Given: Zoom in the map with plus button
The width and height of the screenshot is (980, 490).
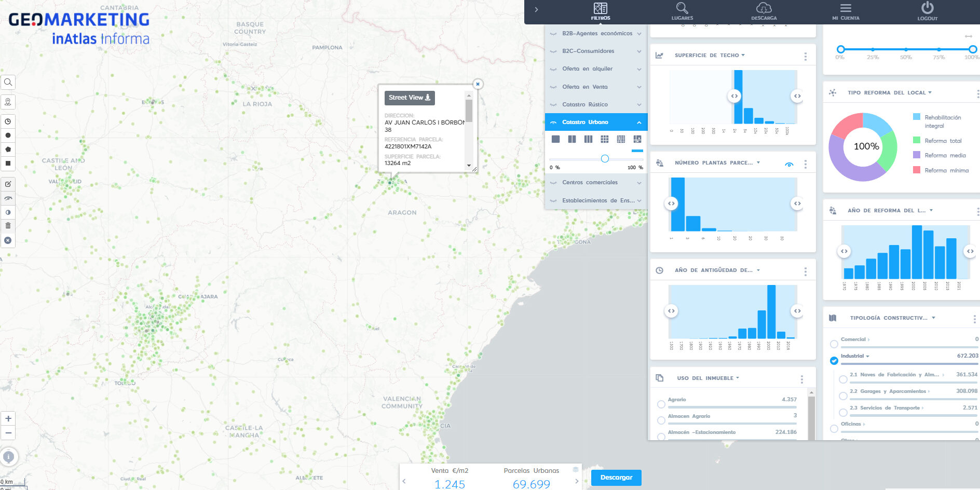Looking at the screenshot, I should click(x=8, y=418).
